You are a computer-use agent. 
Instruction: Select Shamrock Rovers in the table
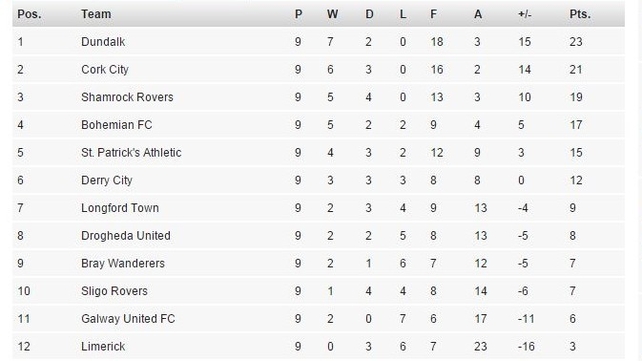click(127, 97)
